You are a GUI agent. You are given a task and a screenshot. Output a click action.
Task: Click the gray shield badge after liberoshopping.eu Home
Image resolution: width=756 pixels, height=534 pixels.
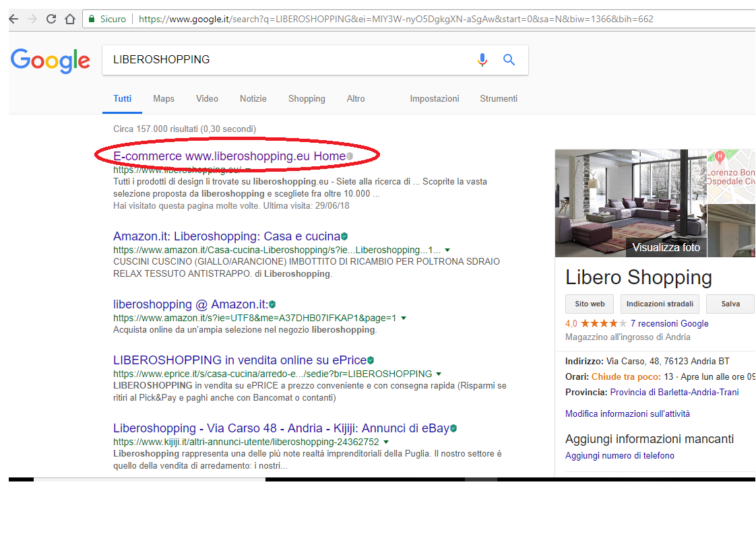(350, 156)
